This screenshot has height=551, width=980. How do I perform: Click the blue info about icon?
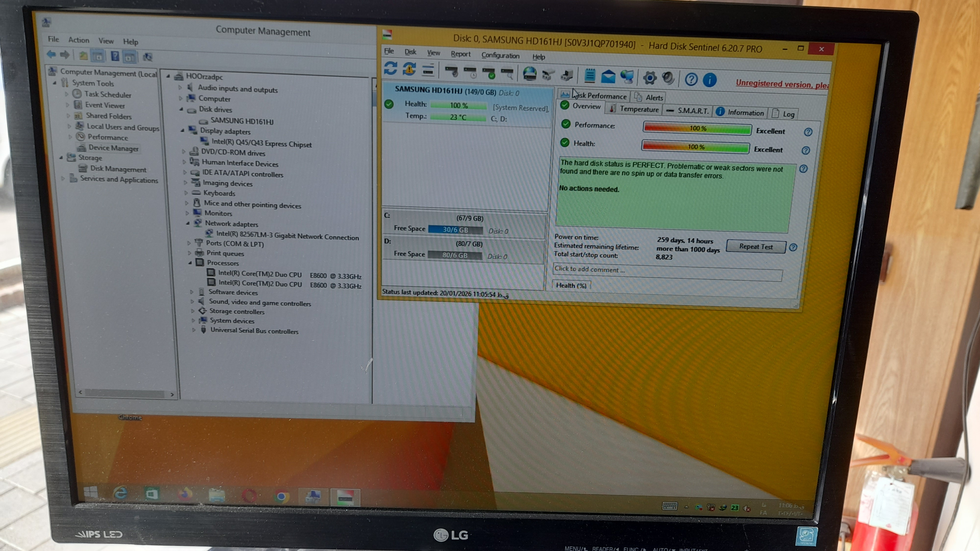(x=709, y=80)
